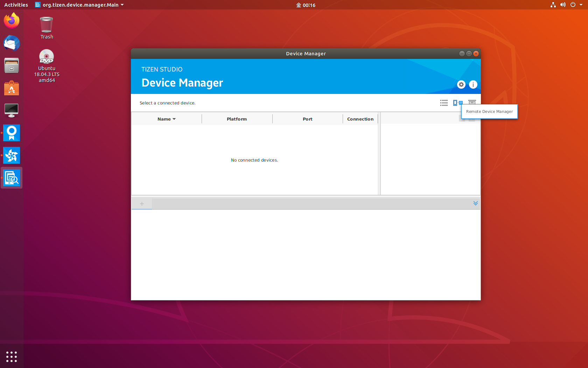Image resolution: width=588 pixels, height=368 pixels.
Task: Open Firefox from the dock
Action: point(12,21)
